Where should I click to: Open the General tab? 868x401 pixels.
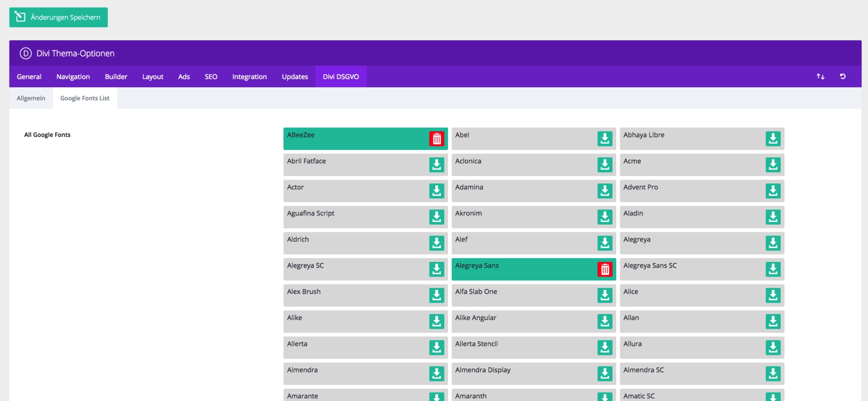tap(29, 77)
